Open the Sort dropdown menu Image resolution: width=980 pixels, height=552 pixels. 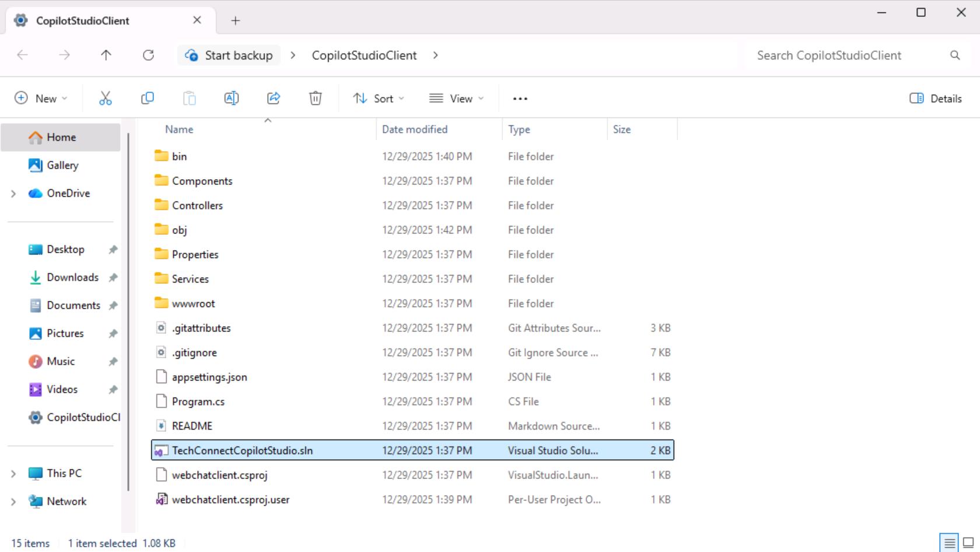(x=379, y=99)
